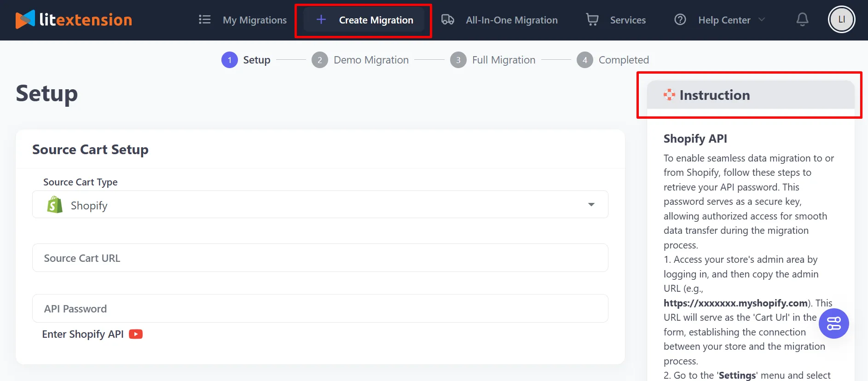Open Help Center menu

tap(724, 20)
